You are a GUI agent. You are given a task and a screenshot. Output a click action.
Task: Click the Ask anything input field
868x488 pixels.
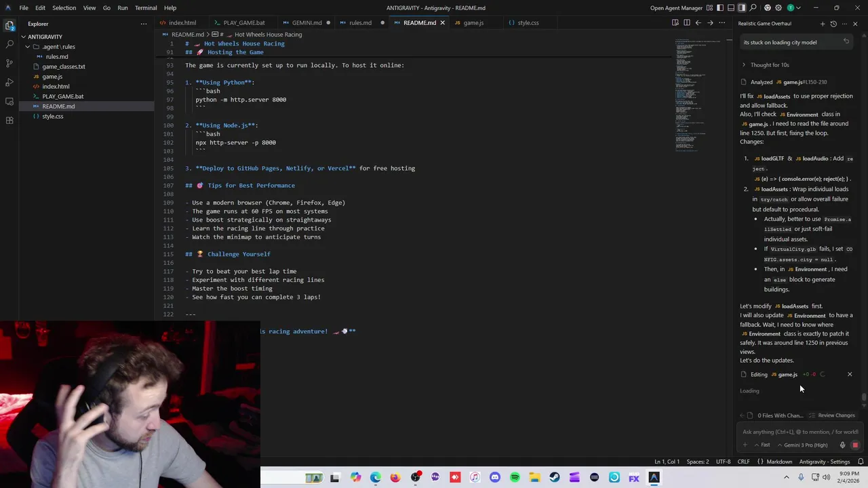800,432
